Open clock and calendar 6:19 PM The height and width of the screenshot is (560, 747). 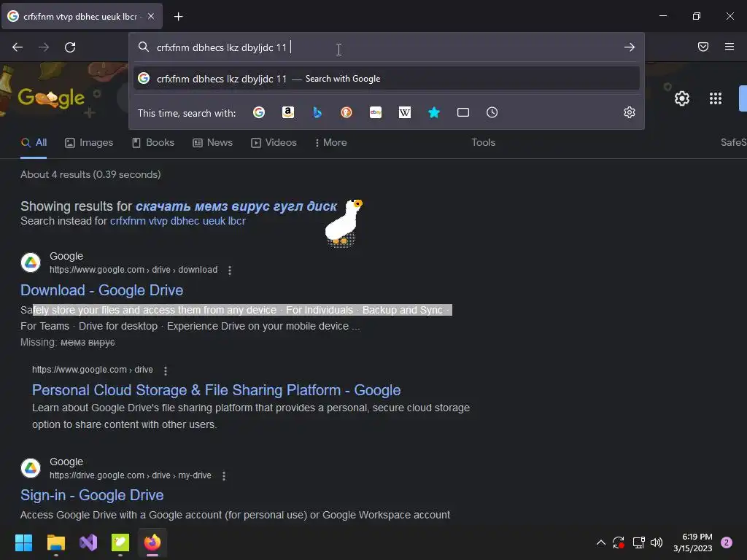tap(693, 542)
